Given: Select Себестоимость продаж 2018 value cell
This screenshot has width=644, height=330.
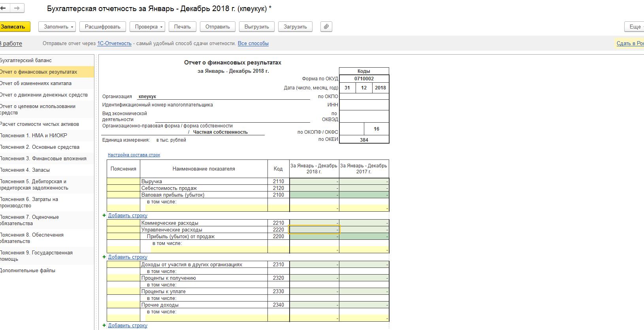Looking at the screenshot, I should pyautogui.click(x=314, y=188).
